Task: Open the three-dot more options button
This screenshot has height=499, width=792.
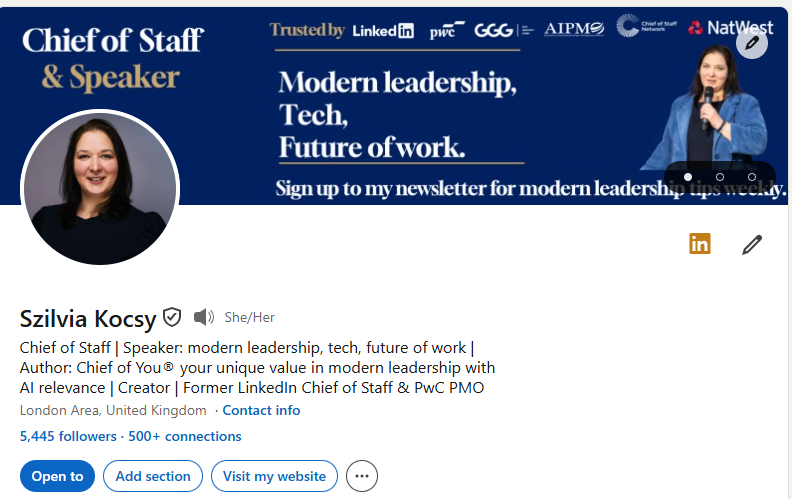Action: click(x=362, y=476)
